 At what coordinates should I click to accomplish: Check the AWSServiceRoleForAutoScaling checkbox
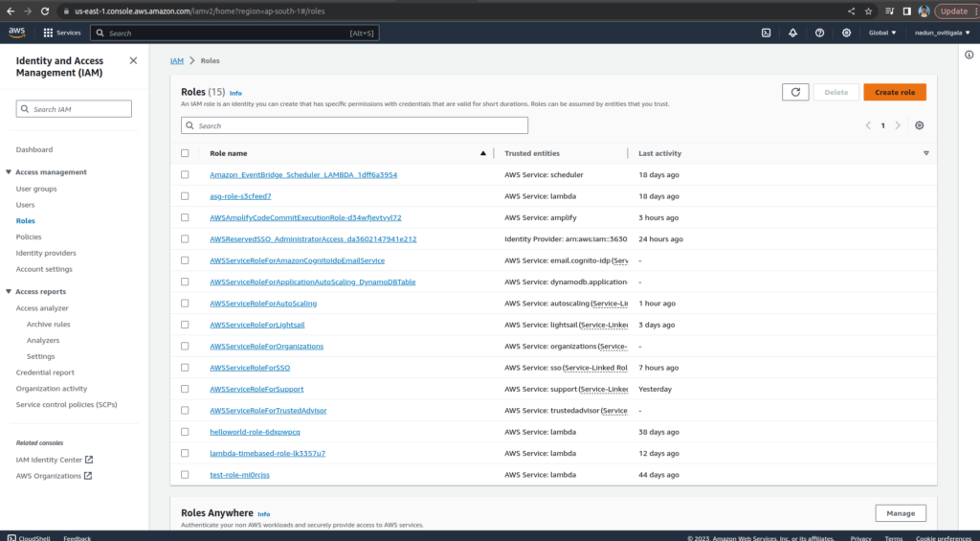pos(185,304)
